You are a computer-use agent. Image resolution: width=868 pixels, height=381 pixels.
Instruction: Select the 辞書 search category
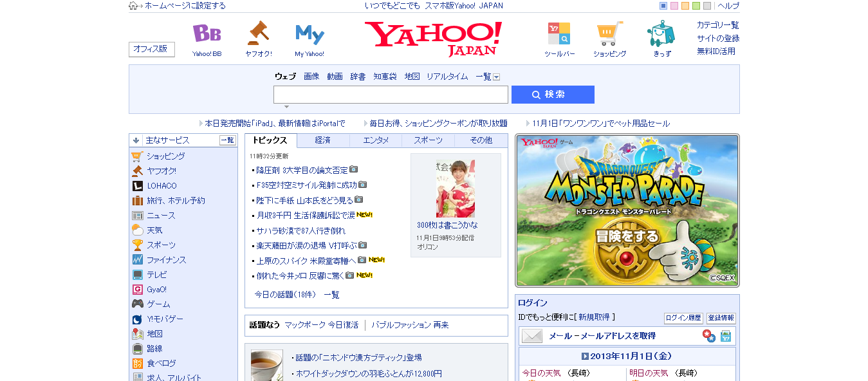click(x=358, y=77)
